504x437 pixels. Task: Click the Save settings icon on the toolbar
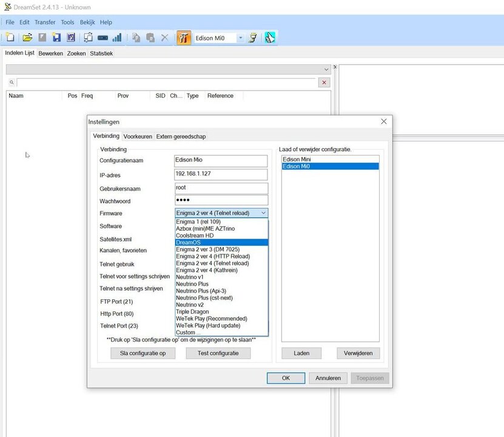pyautogui.click(x=56, y=37)
